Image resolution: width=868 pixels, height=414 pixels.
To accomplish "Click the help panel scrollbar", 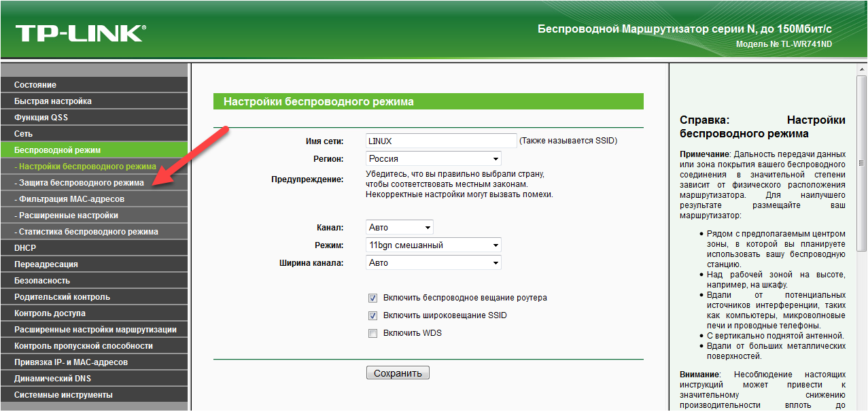I will [x=862, y=163].
